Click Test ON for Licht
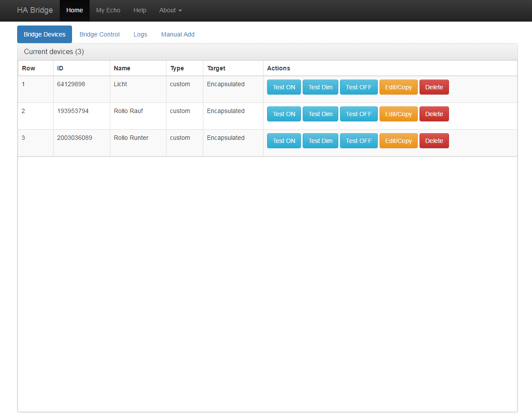This screenshot has width=532, height=420. tap(284, 87)
